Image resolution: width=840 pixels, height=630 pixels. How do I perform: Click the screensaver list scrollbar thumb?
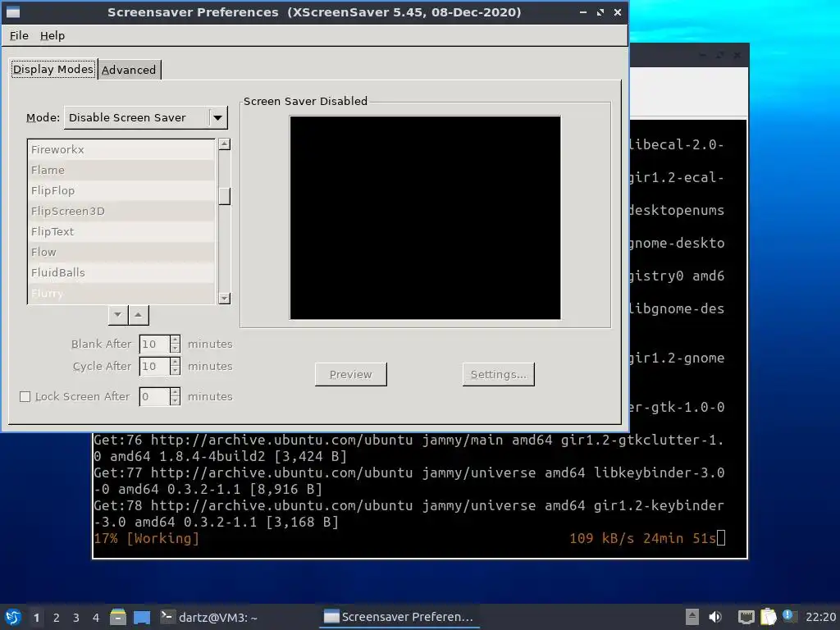(225, 196)
